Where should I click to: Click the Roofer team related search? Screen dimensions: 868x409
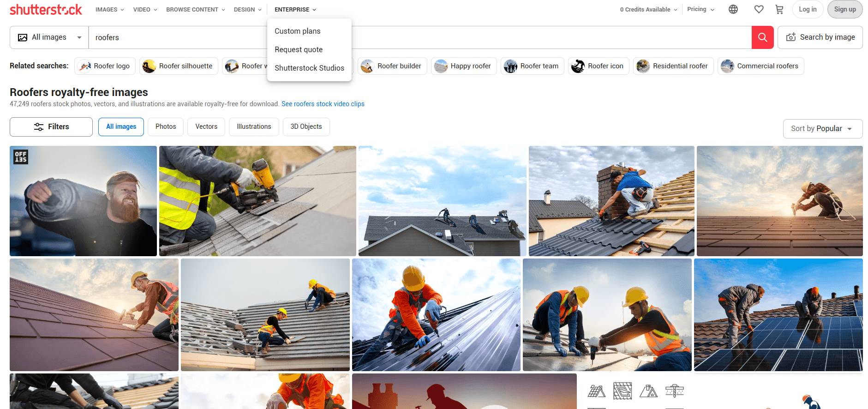[532, 66]
